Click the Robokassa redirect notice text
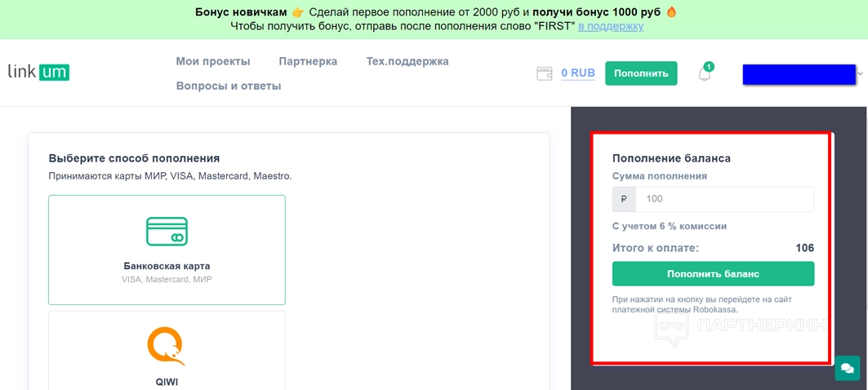The height and width of the screenshot is (390, 868). [x=702, y=304]
